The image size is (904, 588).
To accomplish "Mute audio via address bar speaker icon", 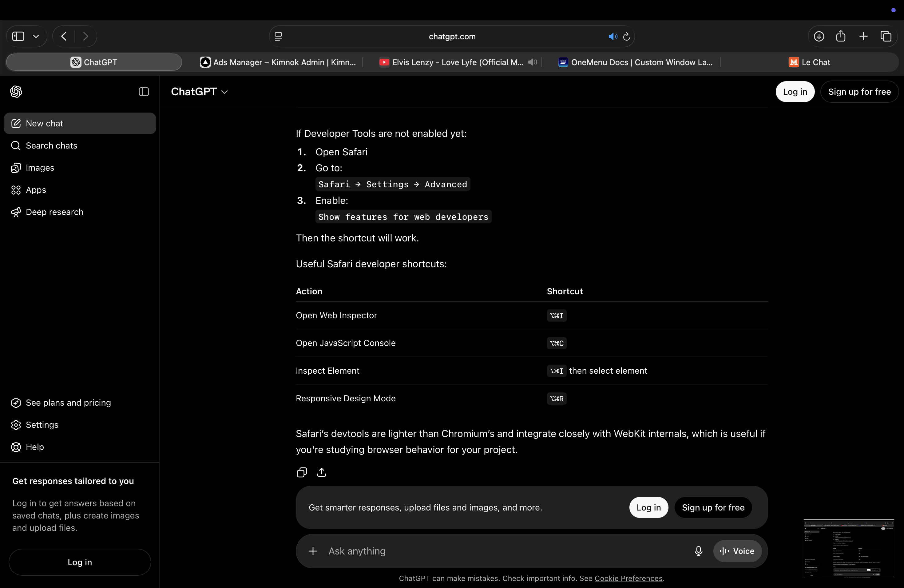I will click(x=613, y=37).
